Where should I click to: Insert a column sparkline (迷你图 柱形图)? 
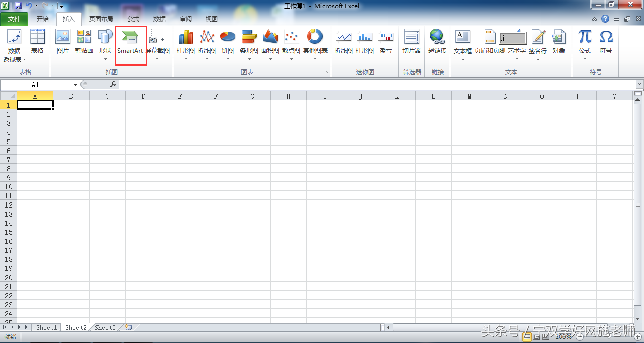pyautogui.click(x=365, y=42)
